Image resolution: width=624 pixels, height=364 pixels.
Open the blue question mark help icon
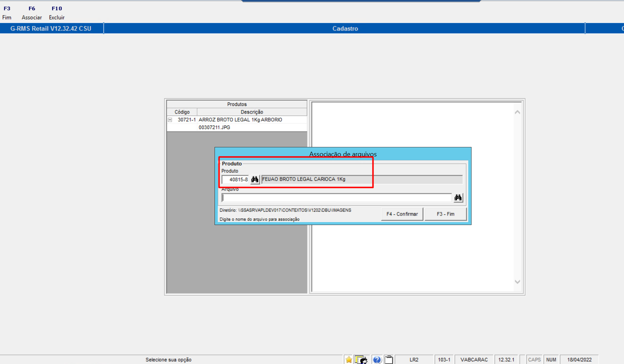tap(377, 360)
